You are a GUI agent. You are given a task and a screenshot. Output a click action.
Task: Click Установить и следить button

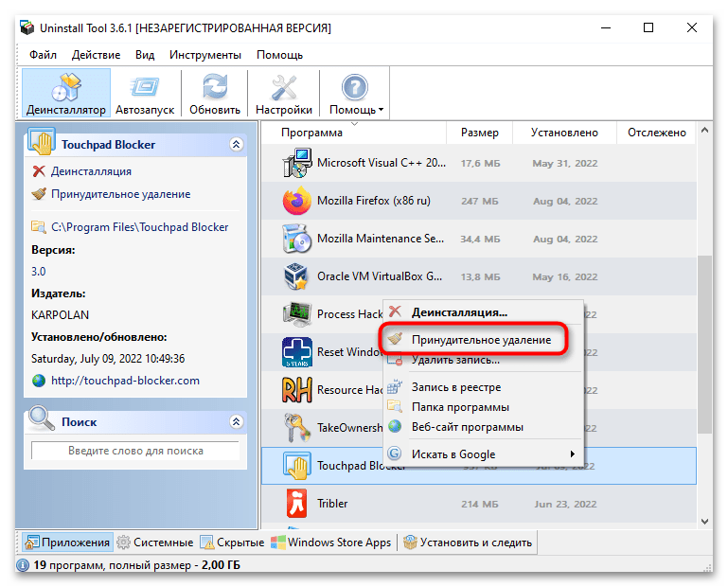(468, 543)
